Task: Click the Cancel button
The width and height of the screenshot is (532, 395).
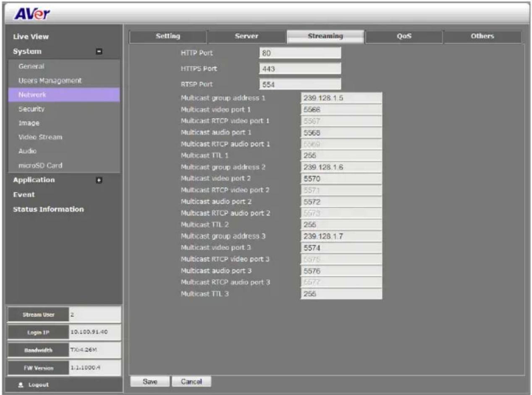Action: click(x=191, y=382)
